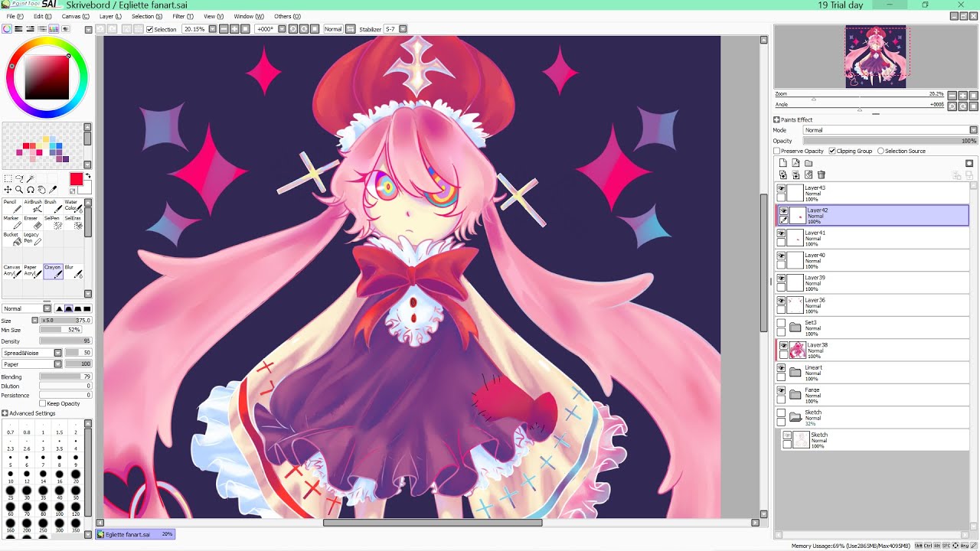The width and height of the screenshot is (980, 551).
Task: Select the Legacy Pen tool
Action: 32,239
